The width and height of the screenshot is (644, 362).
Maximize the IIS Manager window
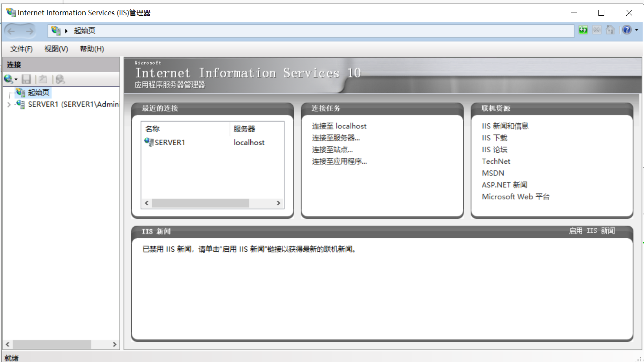[601, 13]
